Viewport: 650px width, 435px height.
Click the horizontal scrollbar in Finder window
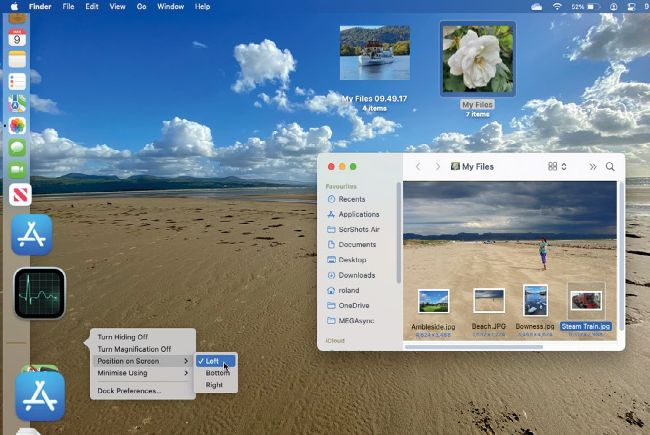pyautogui.click(x=473, y=347)
